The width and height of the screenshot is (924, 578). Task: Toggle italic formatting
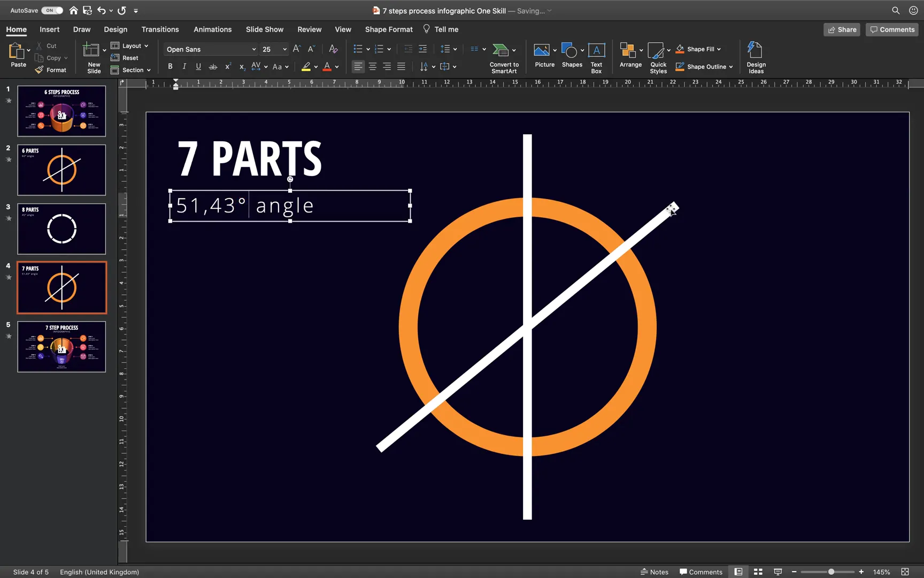(x=184, y=66)
